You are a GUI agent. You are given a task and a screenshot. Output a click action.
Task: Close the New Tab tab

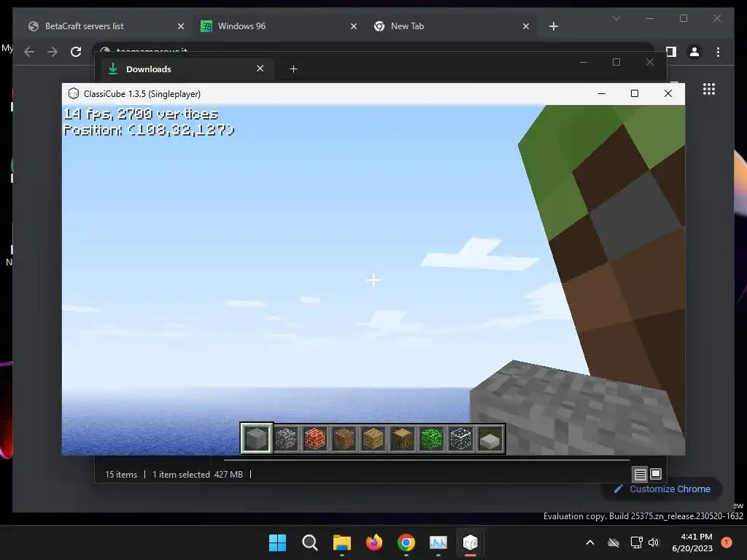[526, 26]
